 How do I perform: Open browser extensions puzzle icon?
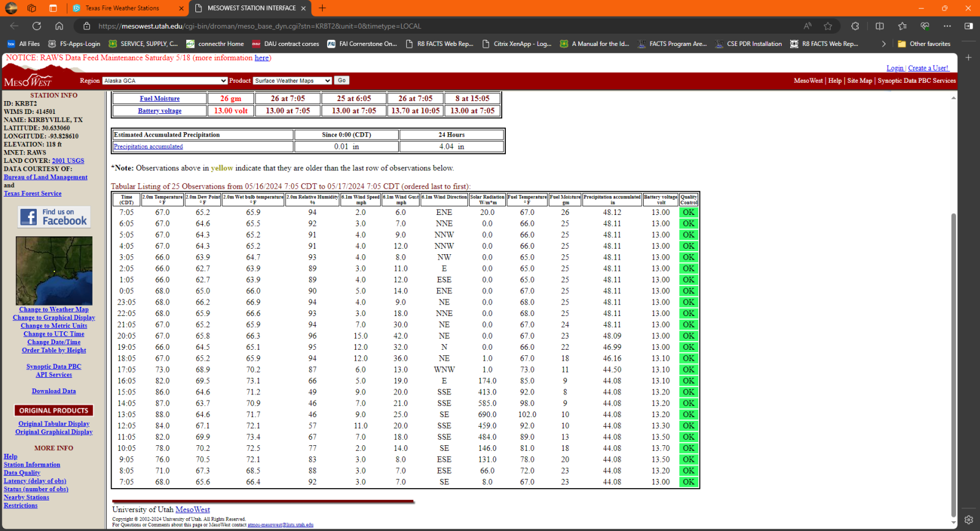pyautogui.click(x=855, y=26)
